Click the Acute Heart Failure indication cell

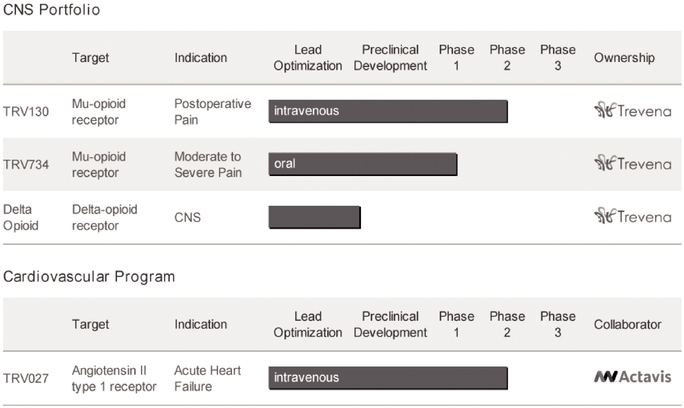pyautogui.click(x=208, y=378)
